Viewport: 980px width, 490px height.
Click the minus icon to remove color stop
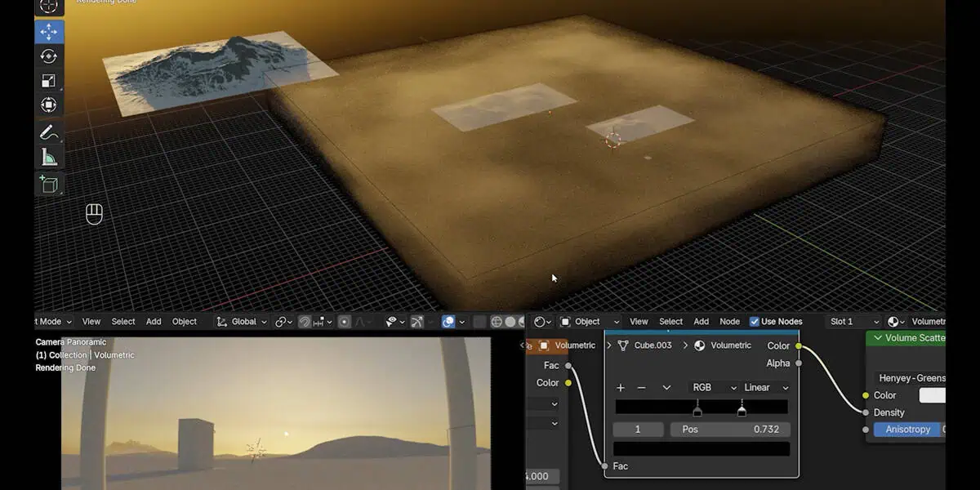click(x=641, y=388)
